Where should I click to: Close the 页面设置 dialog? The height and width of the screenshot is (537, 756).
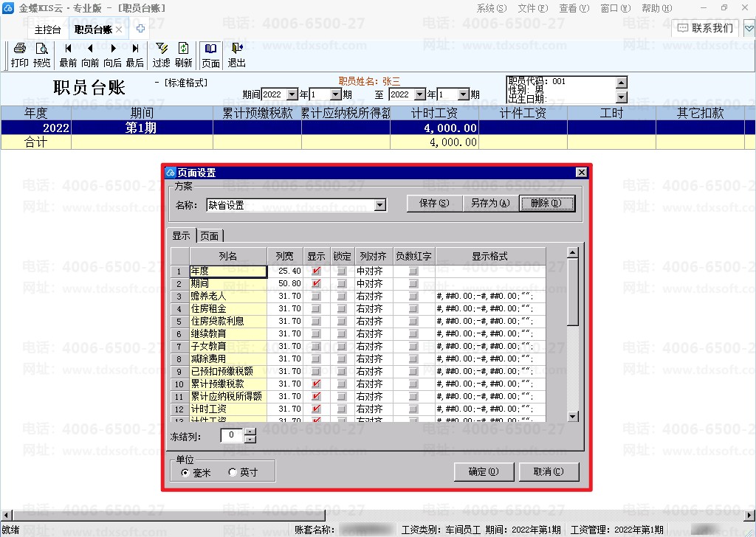[582, 173]
